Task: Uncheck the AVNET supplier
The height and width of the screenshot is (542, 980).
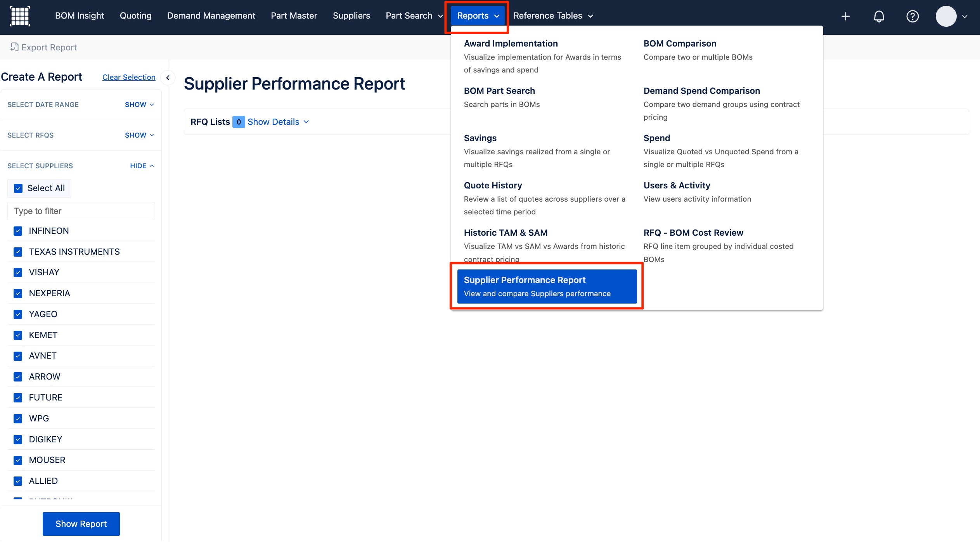Action: (x=18, y=356)
